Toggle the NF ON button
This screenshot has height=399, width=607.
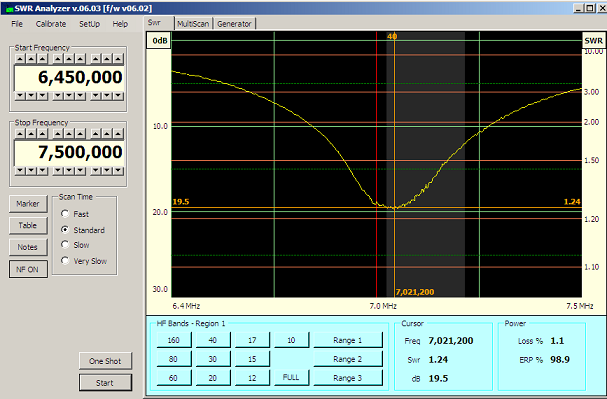pyautogui.click(x=28, y=269)
